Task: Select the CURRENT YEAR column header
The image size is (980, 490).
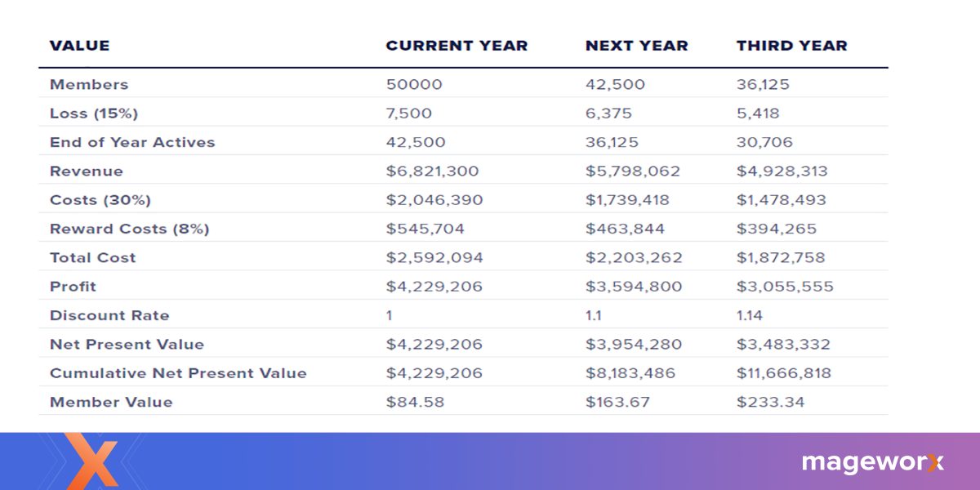Action: [457, 46]
